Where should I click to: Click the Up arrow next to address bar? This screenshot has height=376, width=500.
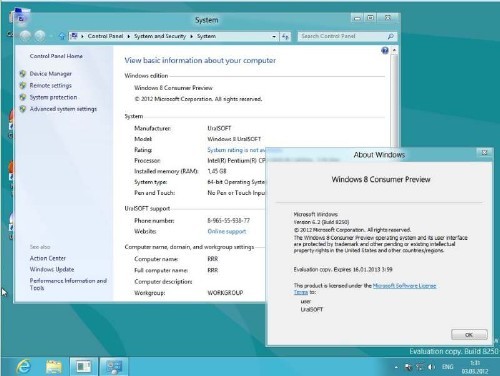[x=61, y=36]
